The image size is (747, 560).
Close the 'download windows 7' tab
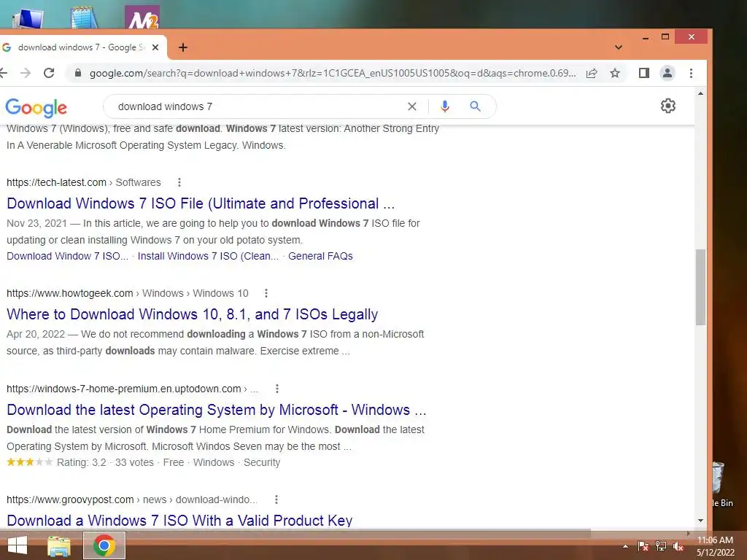pos(155,47)
